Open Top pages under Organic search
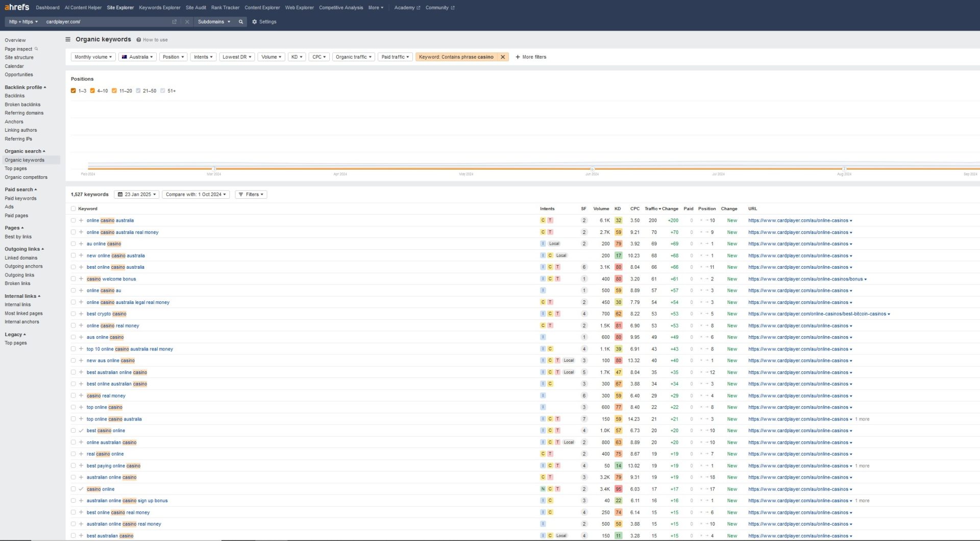 (16, 169)
